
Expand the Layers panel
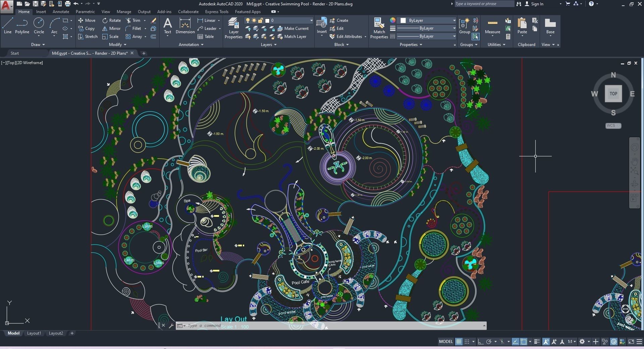tap(269, 45)
